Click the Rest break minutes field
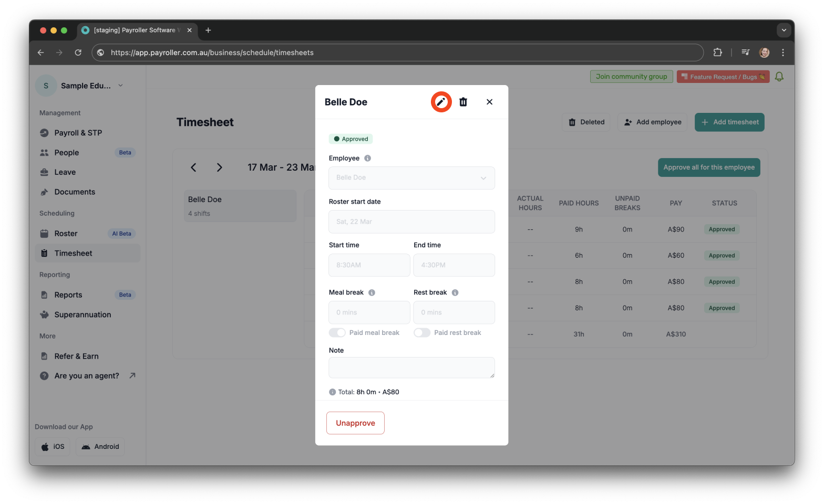This screenshot has height=504, width=824. (454, 312)
